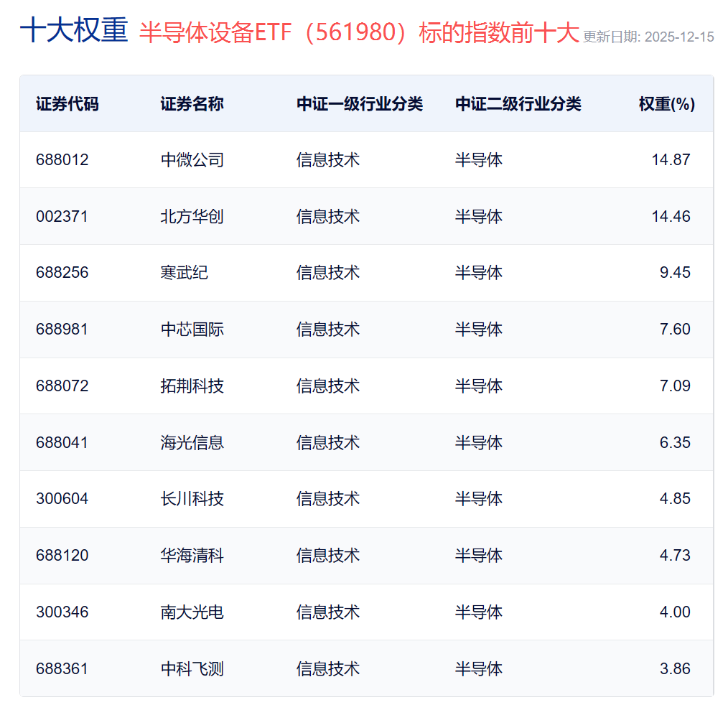728x705 pixels.
Task: Select stock code 688361
Action: [x=62, y=669]
